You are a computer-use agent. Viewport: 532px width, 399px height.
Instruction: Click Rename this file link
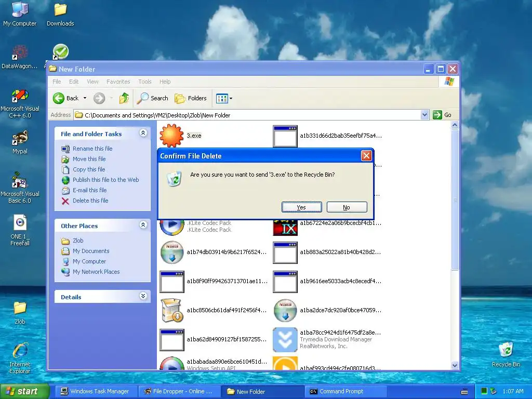point(92,149)
